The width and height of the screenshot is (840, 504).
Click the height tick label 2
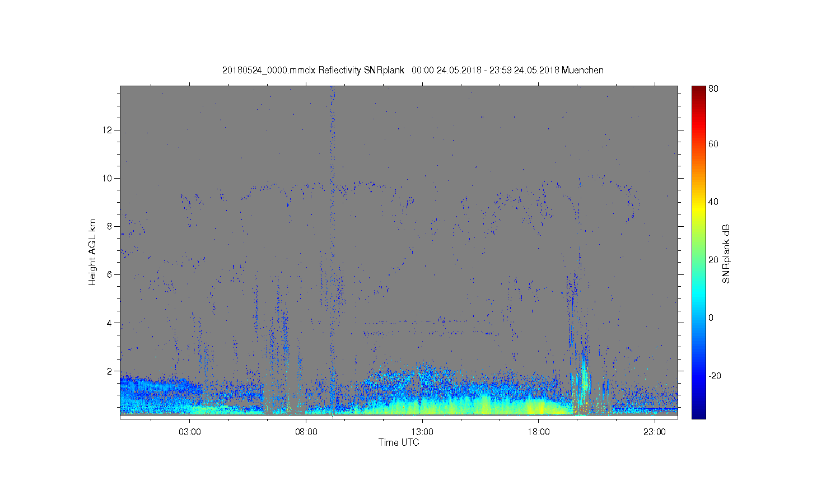(x=110, y=371)
